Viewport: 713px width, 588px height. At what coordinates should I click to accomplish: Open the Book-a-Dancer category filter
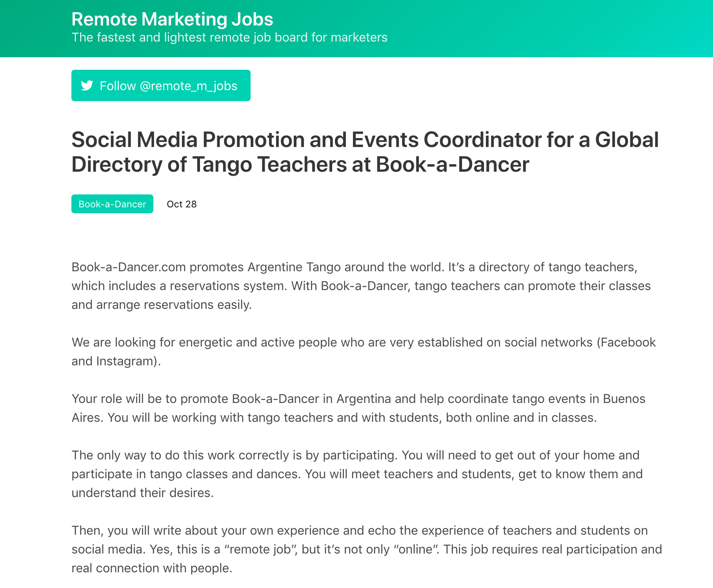pos(112,204)
